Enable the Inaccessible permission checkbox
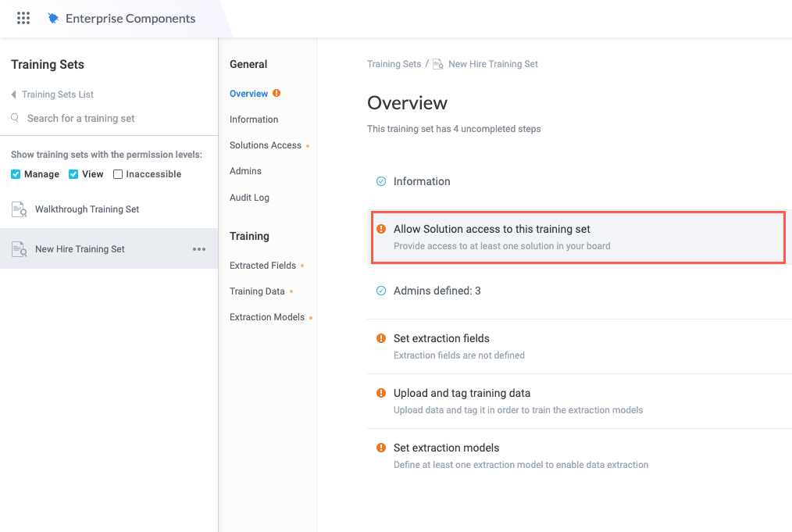Image resolution: width=792 pixels, height=532 pixels. coord(118,174)
